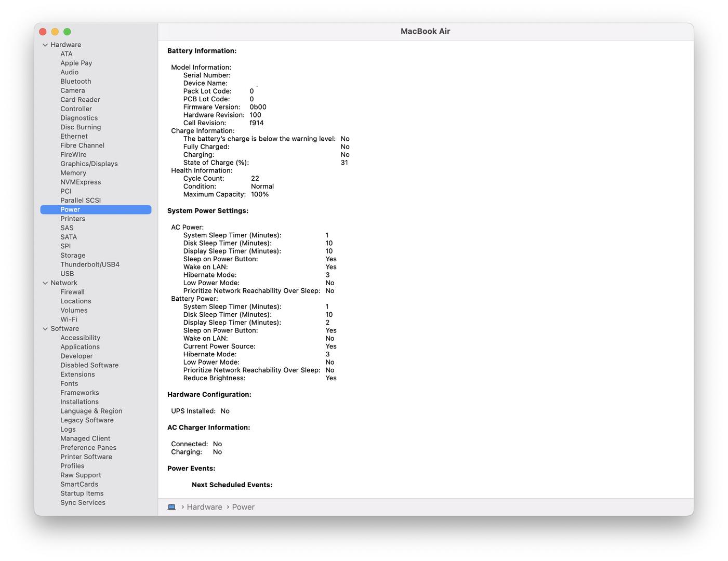Select Volumes under Network
728x561 pixels.
point(74,311)
